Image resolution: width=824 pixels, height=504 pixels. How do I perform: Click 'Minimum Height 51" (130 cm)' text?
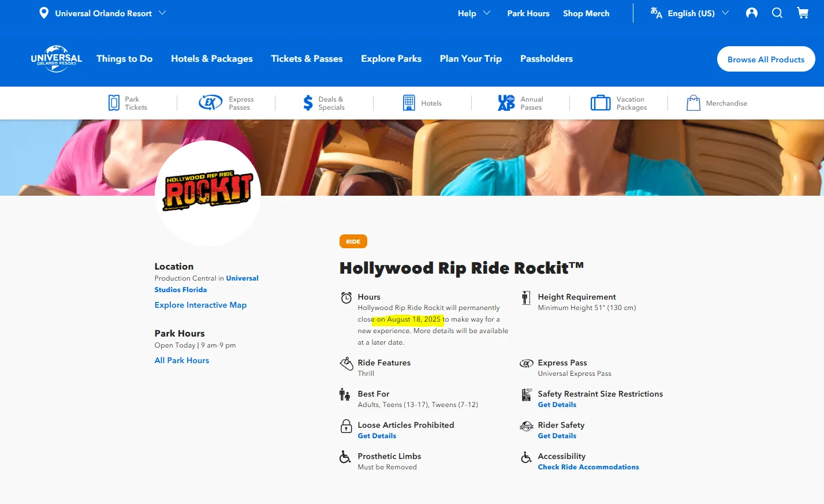click(x=587, y=308)
